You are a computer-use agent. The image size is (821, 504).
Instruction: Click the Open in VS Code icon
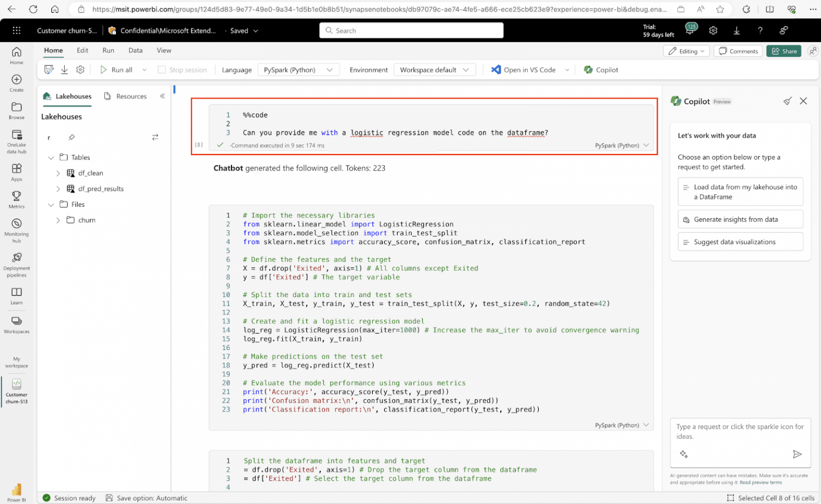coord(496,69)
